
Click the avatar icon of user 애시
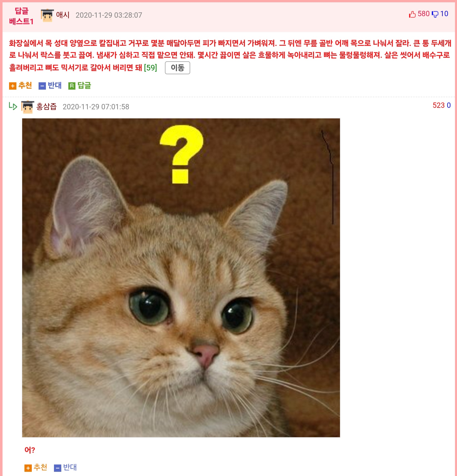[x=47, y=15]
